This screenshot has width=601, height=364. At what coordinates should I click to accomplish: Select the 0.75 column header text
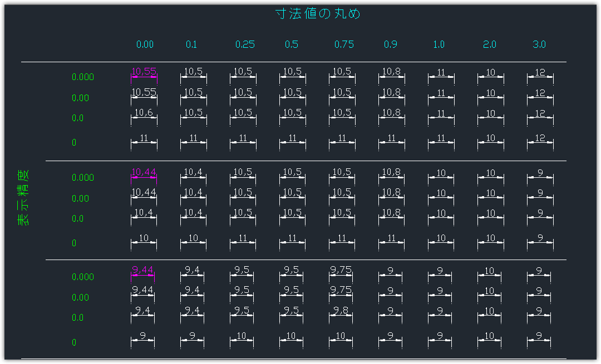[x=344, y=44]
